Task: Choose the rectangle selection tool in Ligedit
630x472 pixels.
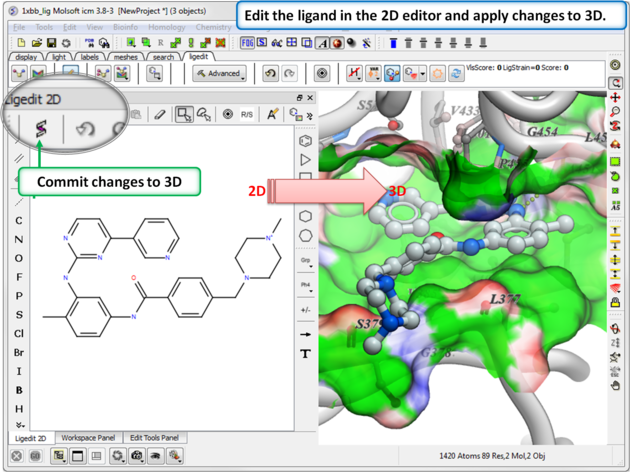Action: click(x=183, y=115)
